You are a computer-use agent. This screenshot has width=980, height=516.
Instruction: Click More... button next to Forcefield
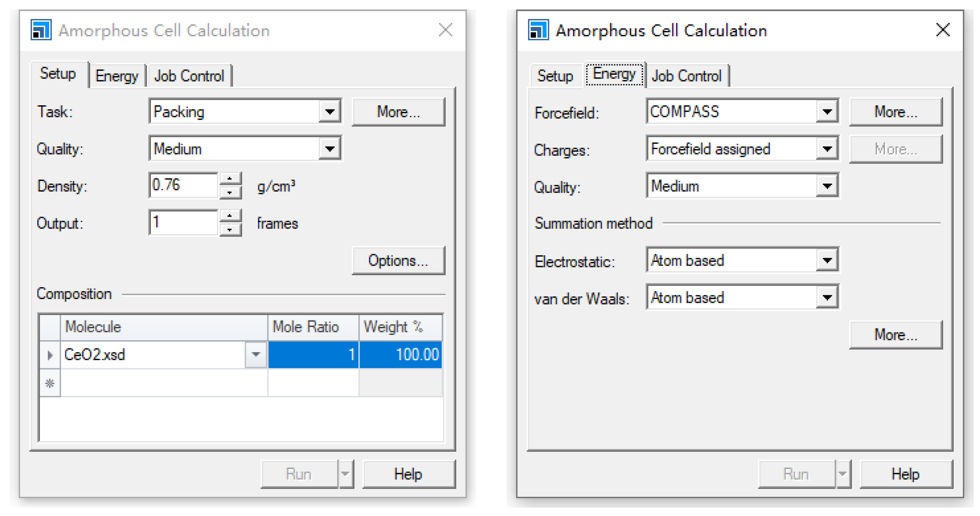895,112
